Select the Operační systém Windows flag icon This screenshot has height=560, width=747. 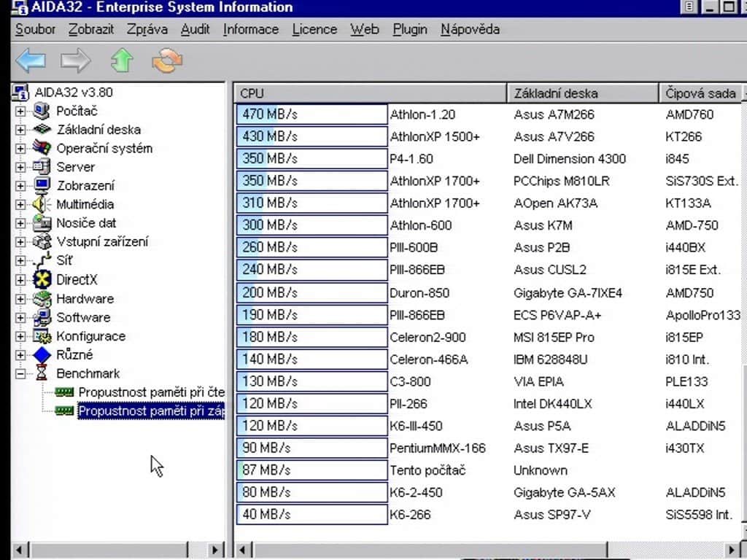[42, 148]
